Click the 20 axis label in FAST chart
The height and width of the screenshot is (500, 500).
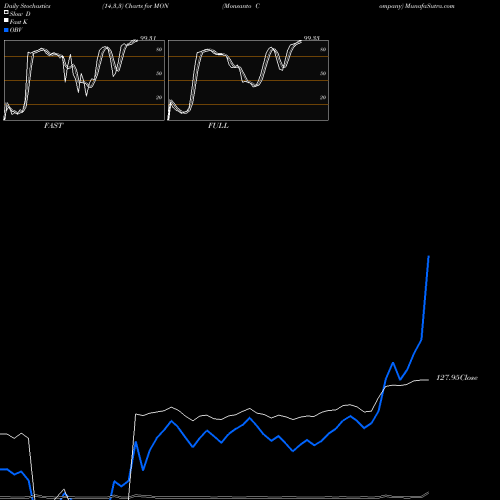[x=159, y=97]
